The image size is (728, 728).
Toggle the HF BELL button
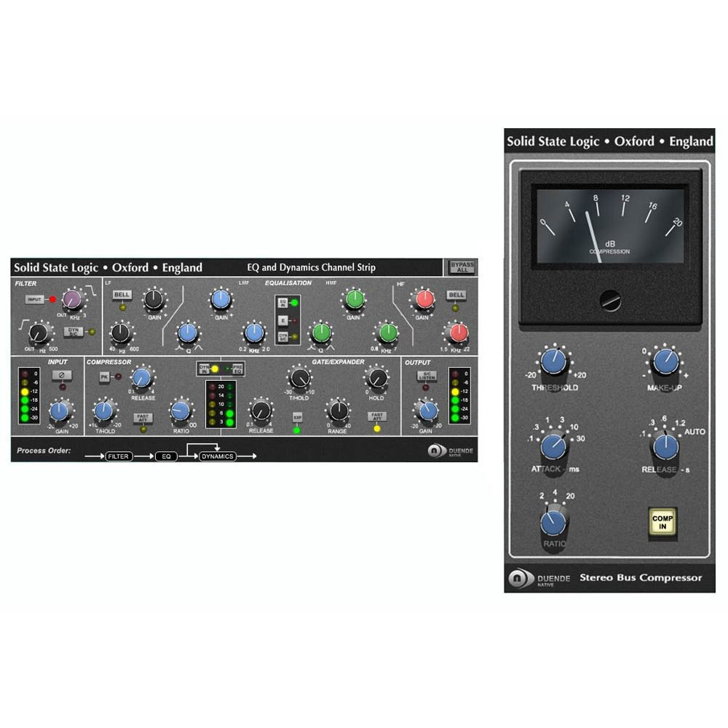pyautogui.click(x=456, y=295)
